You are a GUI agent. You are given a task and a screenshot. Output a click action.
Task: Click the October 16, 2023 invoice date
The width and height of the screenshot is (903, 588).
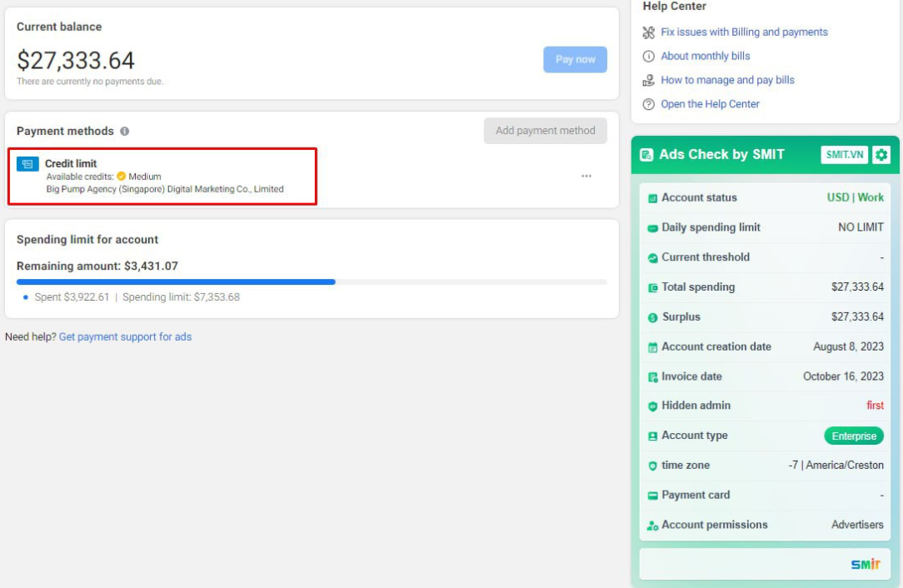[x=843, y=376]
